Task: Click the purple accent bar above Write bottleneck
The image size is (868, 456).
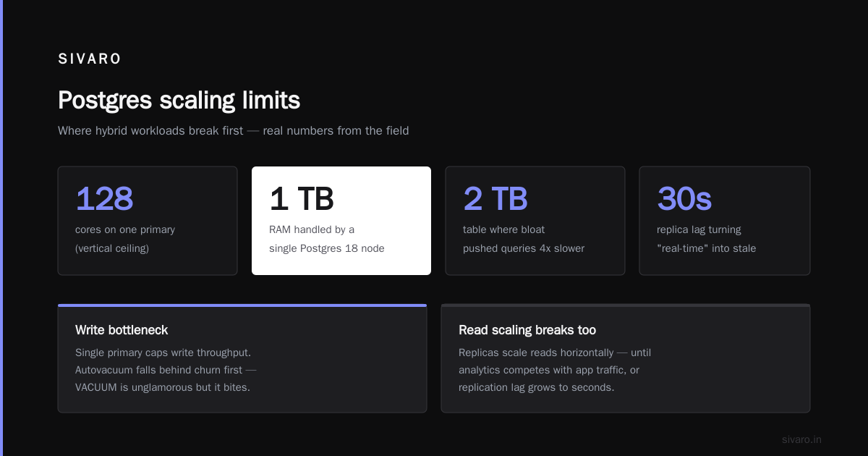Action: click(242, 305)
